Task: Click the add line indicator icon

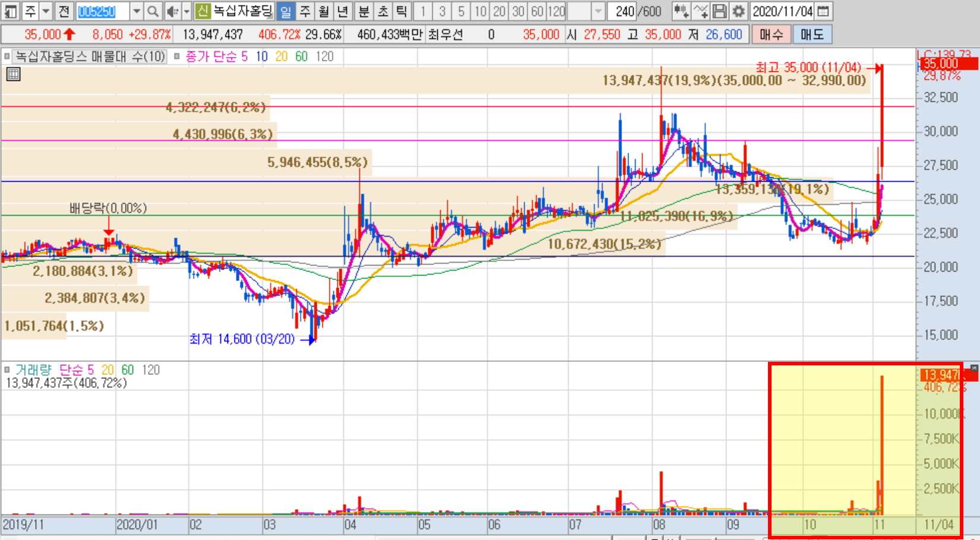Action: [x=700, y=11]
